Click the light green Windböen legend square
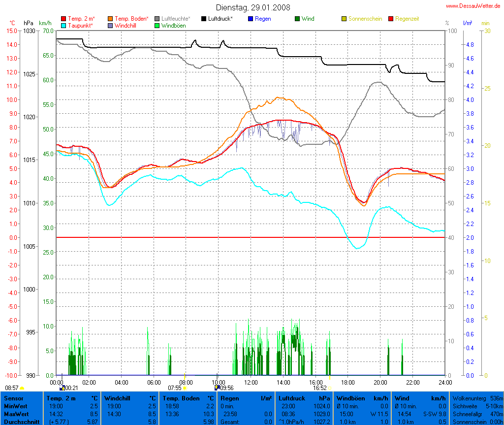 tap(157, 25)
